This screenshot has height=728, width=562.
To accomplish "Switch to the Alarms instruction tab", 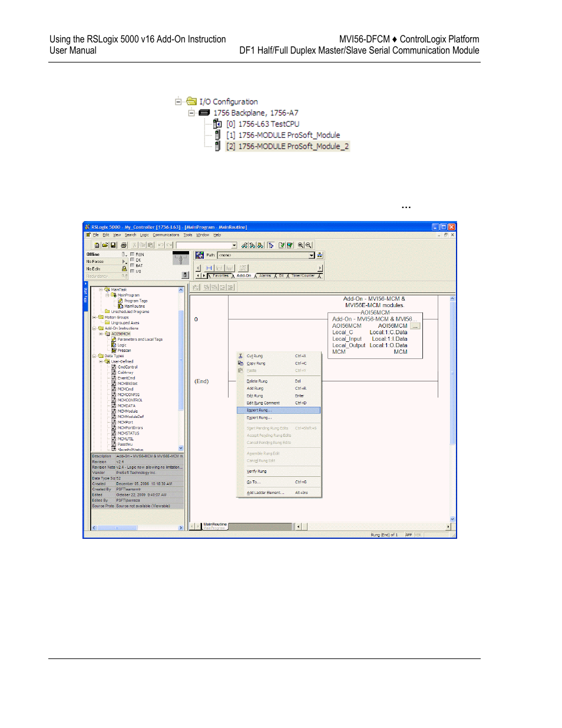I will click(x=265, y=276).
